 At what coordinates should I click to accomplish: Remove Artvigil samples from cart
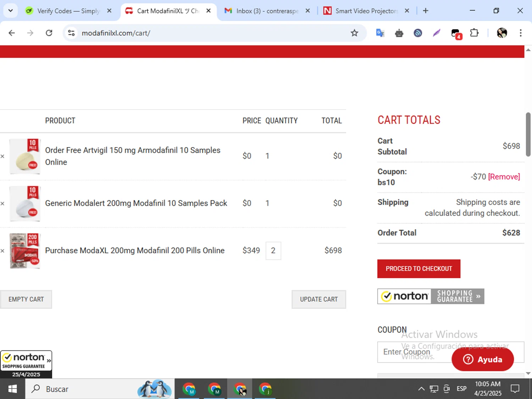[2, 156]
